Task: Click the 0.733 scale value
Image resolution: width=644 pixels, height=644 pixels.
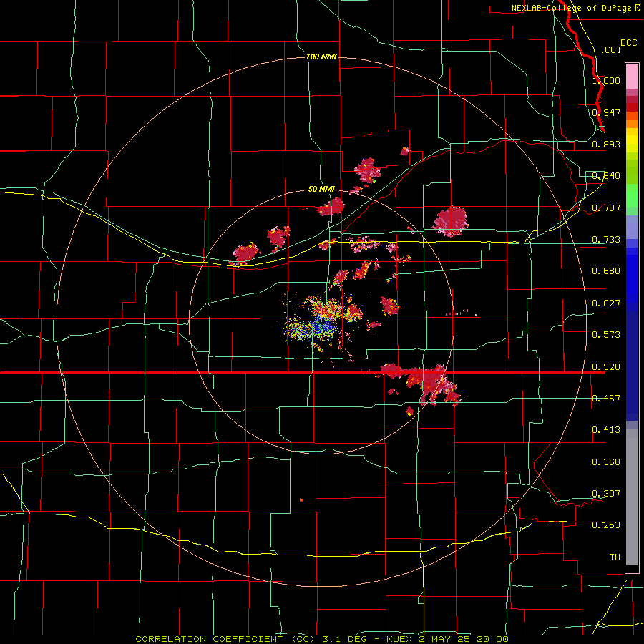Action: coord(606,240)
